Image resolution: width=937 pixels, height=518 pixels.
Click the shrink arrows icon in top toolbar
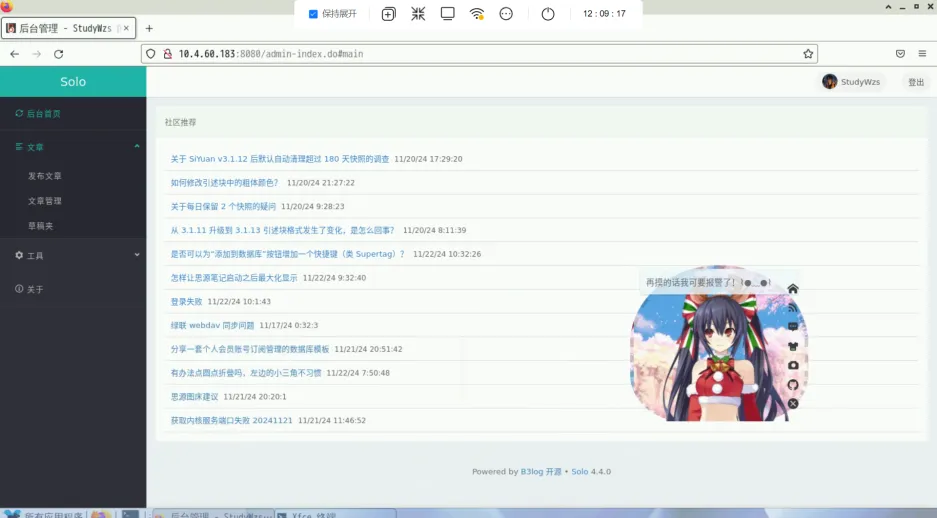coord(418,14)
